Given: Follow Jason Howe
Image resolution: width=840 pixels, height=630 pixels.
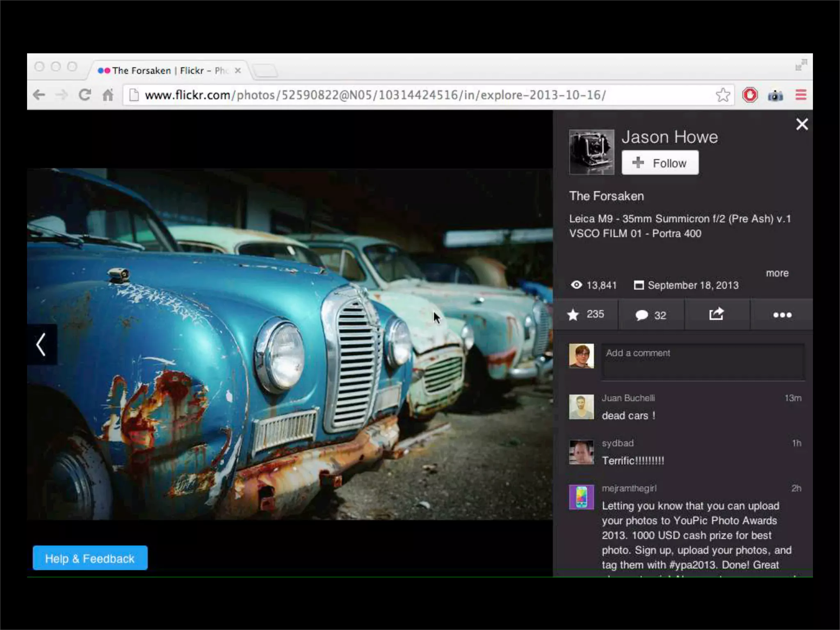Looking at the screenshot, I should [660, 163].
